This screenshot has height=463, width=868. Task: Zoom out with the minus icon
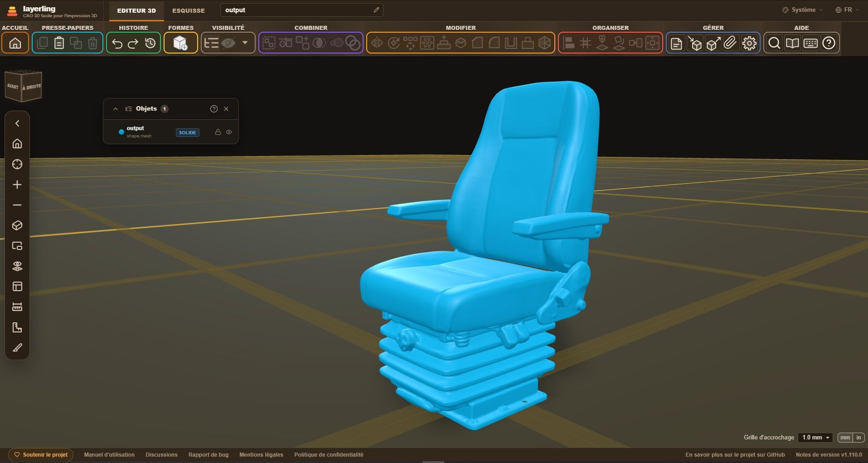[17, 205]
